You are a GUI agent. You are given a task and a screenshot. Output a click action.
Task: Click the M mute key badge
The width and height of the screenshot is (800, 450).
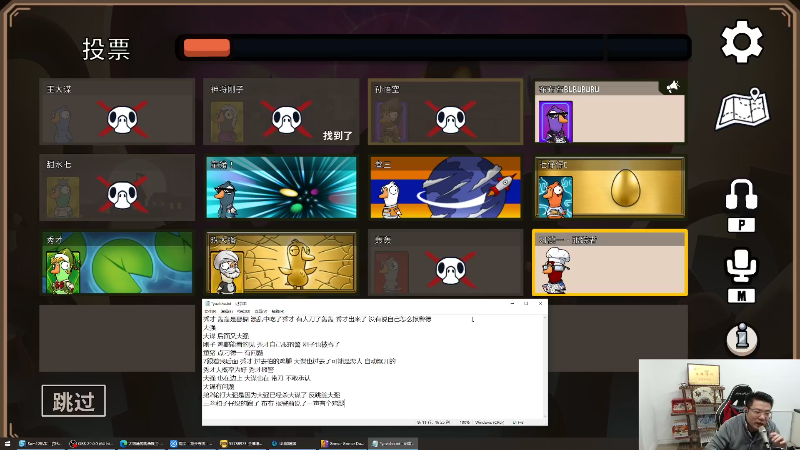pyautogui.click(x=741, y=296)
